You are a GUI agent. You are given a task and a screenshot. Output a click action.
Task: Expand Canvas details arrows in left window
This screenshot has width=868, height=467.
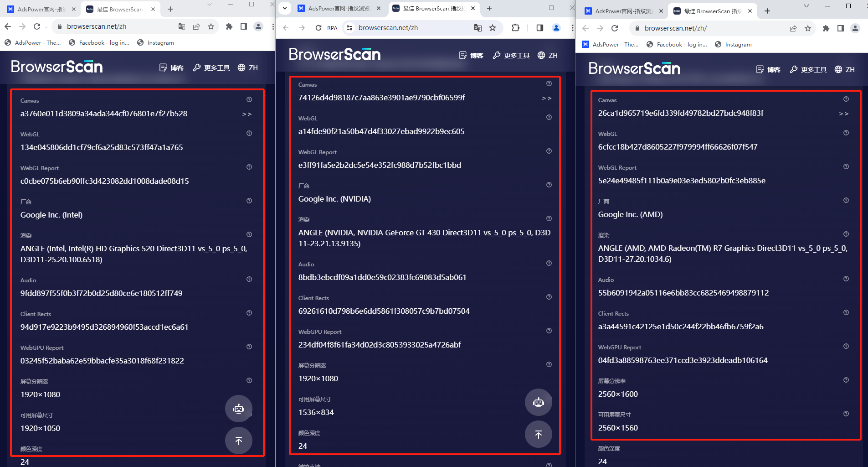click(247, 114)
